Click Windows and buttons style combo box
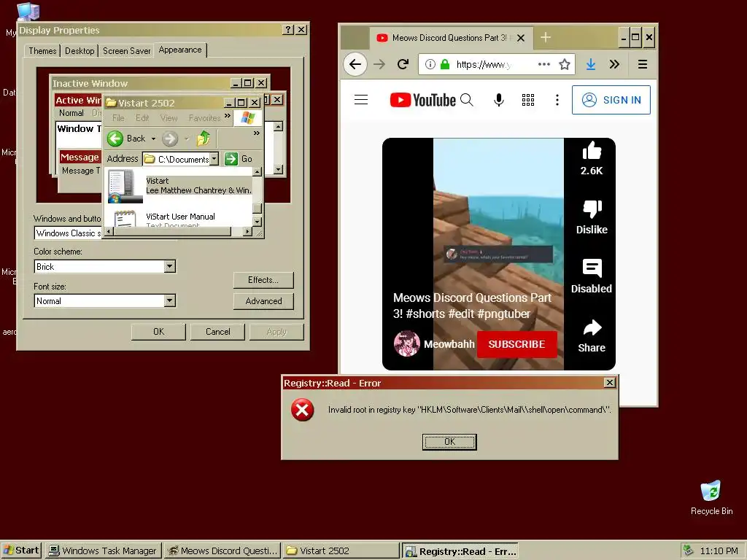Viewport: 747px width, 560px height. pos(69,233)
